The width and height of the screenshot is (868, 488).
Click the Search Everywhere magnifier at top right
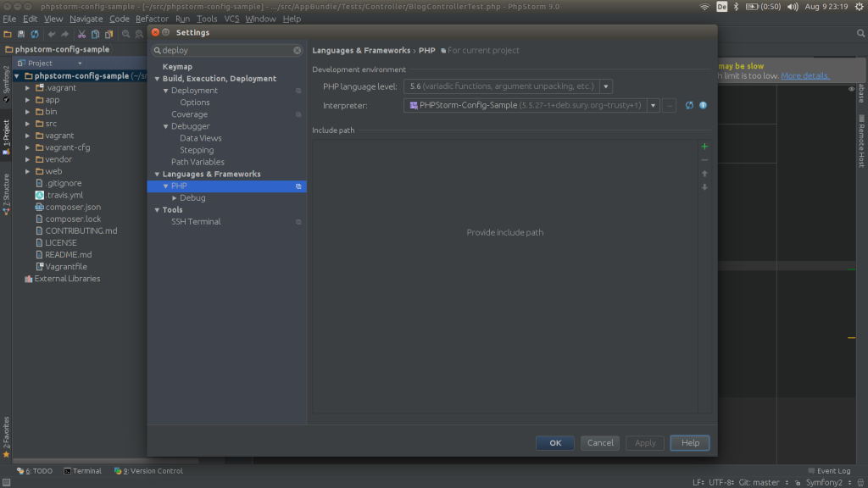pos(860,34)
